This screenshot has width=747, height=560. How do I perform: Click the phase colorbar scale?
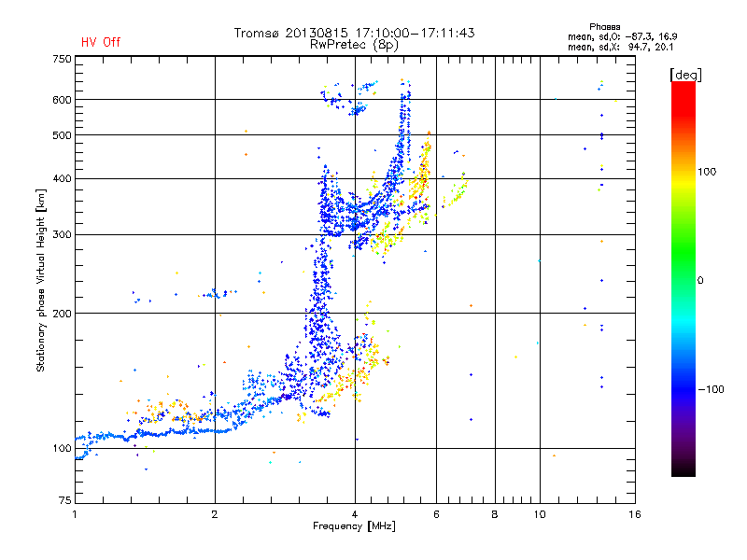[x=684, y=278]
